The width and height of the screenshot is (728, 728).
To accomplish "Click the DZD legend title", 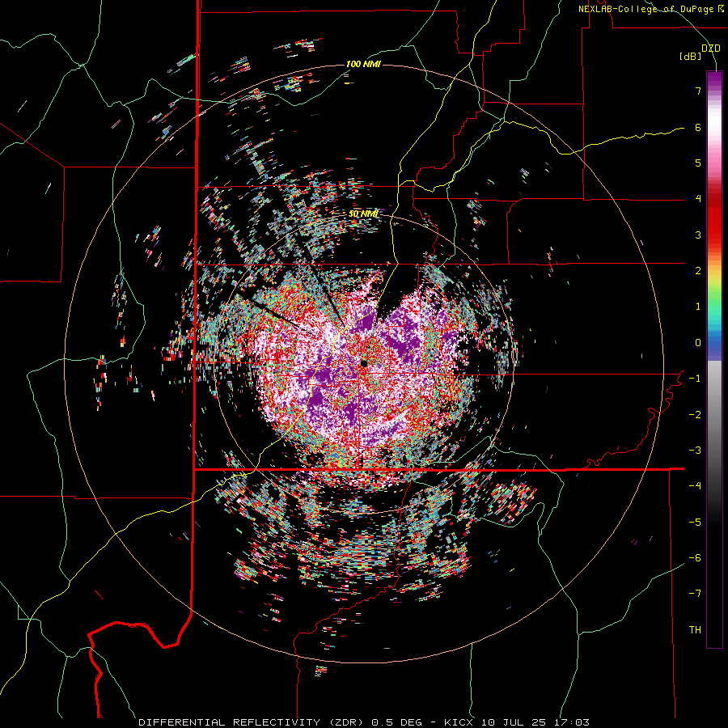I will [x=711, y=49].
